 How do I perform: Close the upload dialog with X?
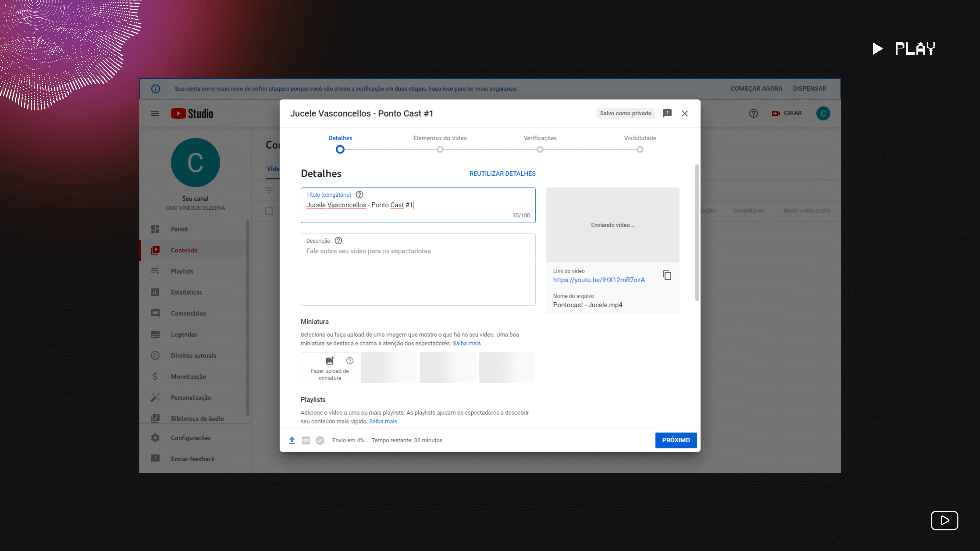[684, 113]
